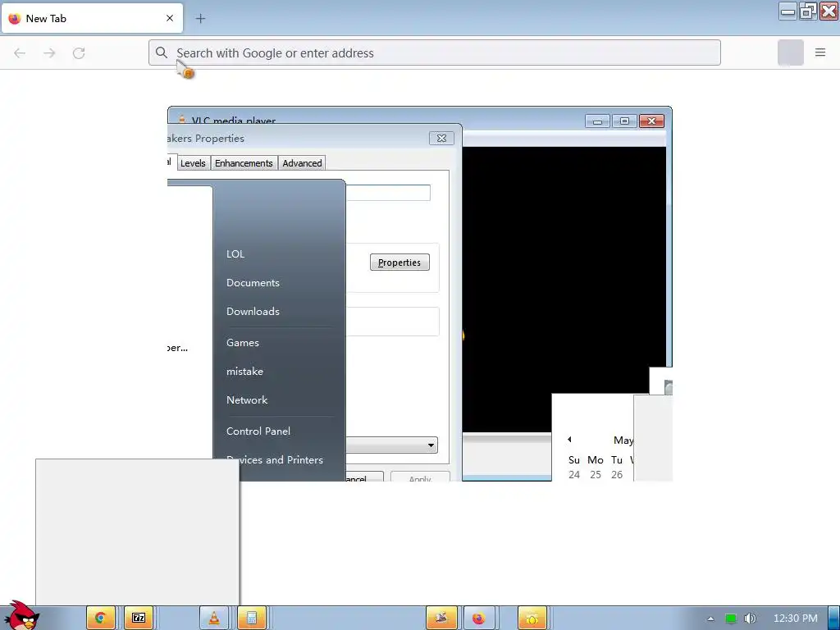
Task: Close the New Tab tab
Action: [x=170, y=18]
